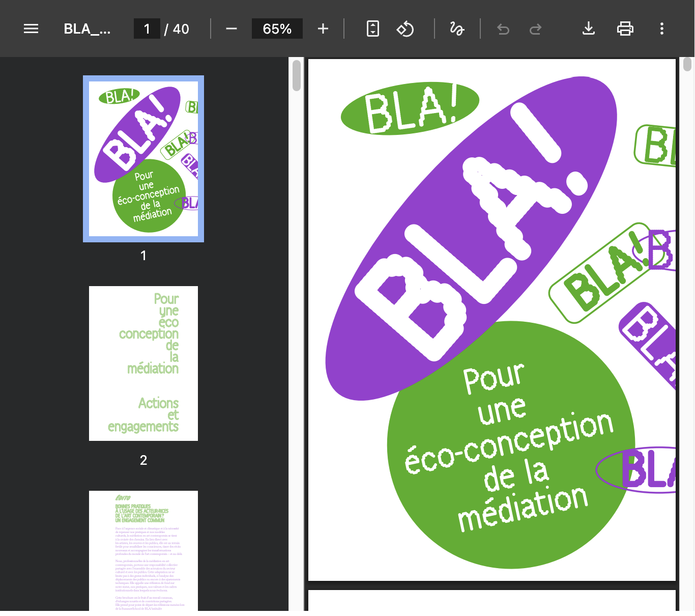Toggle the sidebar with the hamburger menu icon
Image resolution: width=695 pixels, height=616 pixels.
click(31, 29)
